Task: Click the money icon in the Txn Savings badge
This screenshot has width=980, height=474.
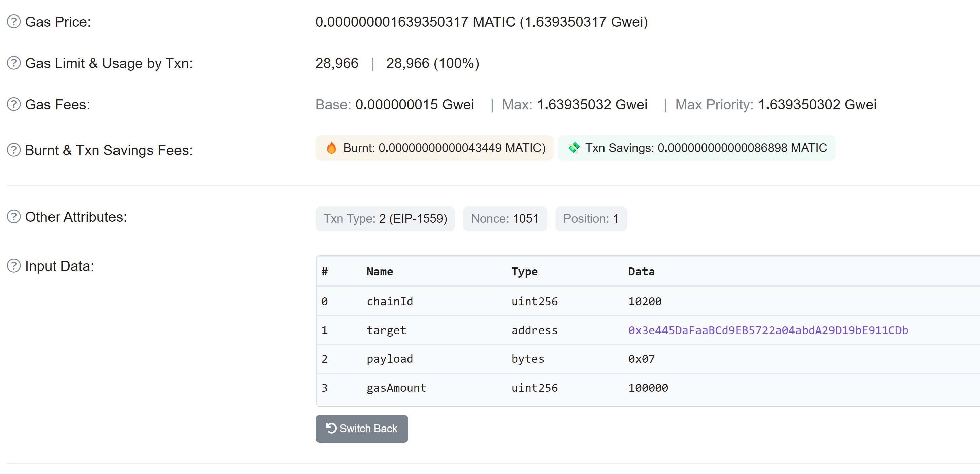Action: pos(574,147)
